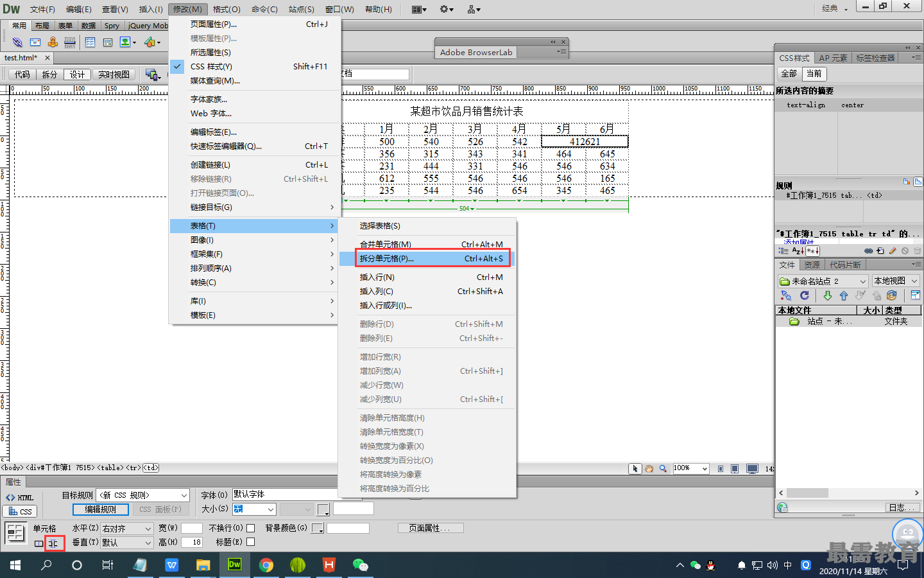This screenshot has height=578, width=924.
Task: Open the gear extension menu icon
Action: 447,9
